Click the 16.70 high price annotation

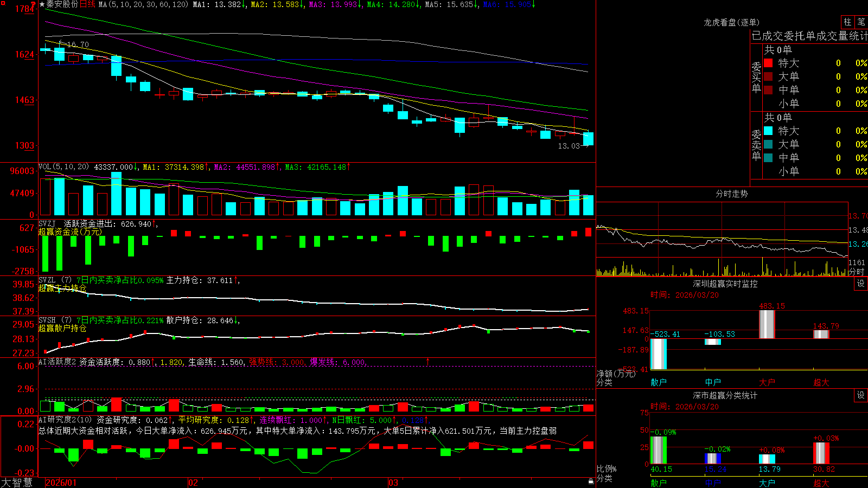click(78, 44)
